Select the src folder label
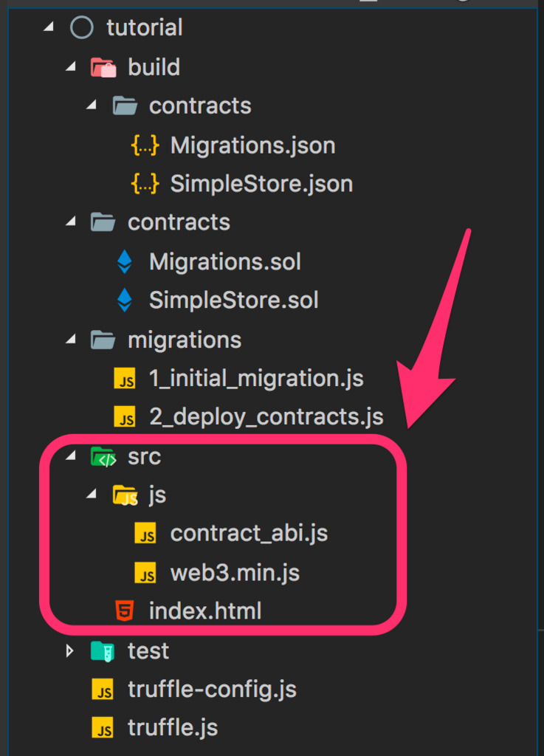The height and width of the screenshot is (756, 544). pyautogui.click(x=144, y=456)
